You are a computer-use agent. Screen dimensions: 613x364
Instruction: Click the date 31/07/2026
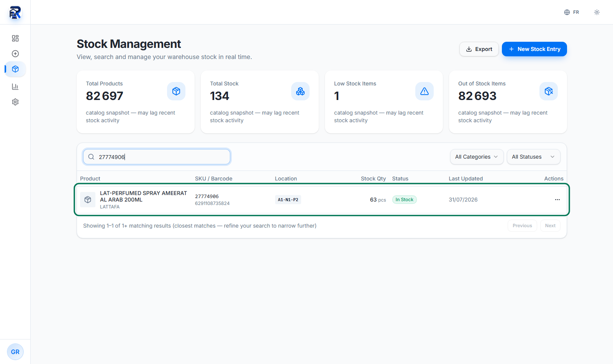[463, 200]
